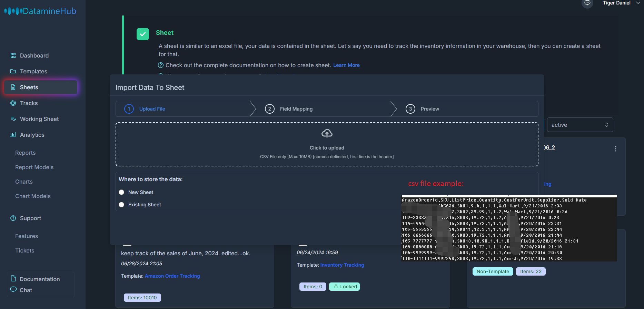Click the Support sidebar label

[30, 218]
